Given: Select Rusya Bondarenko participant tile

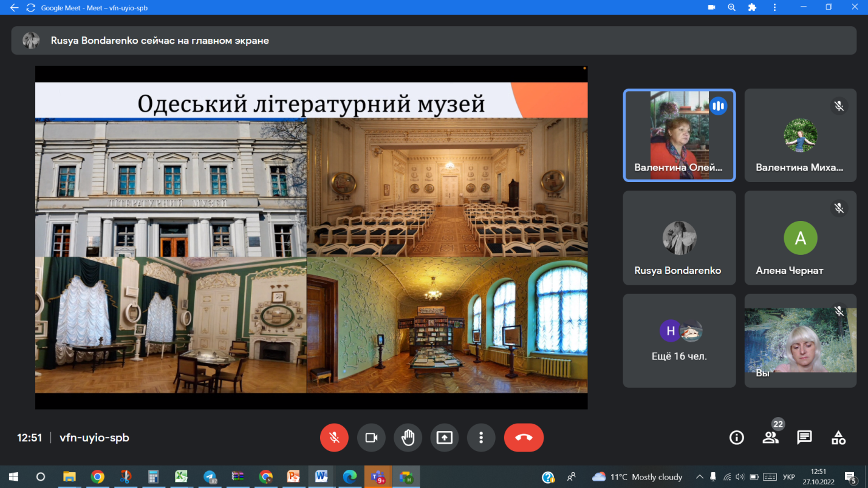Looking at the screenshot, I should tap(679, 238).
